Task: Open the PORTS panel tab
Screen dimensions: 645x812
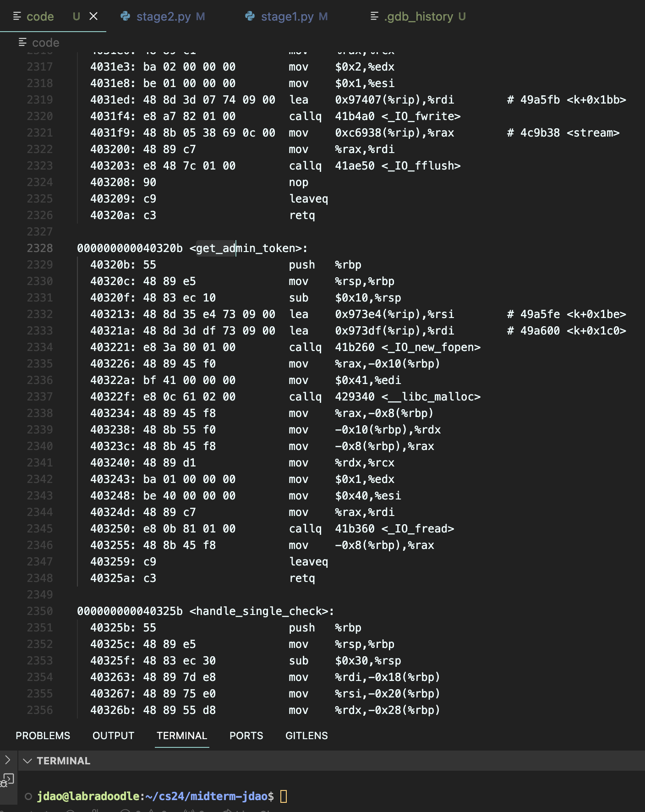Action: pos(246,735)
